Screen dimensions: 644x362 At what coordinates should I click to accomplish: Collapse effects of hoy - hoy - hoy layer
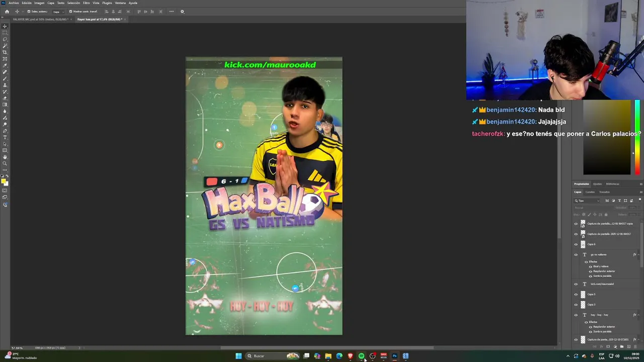[639, 315]
